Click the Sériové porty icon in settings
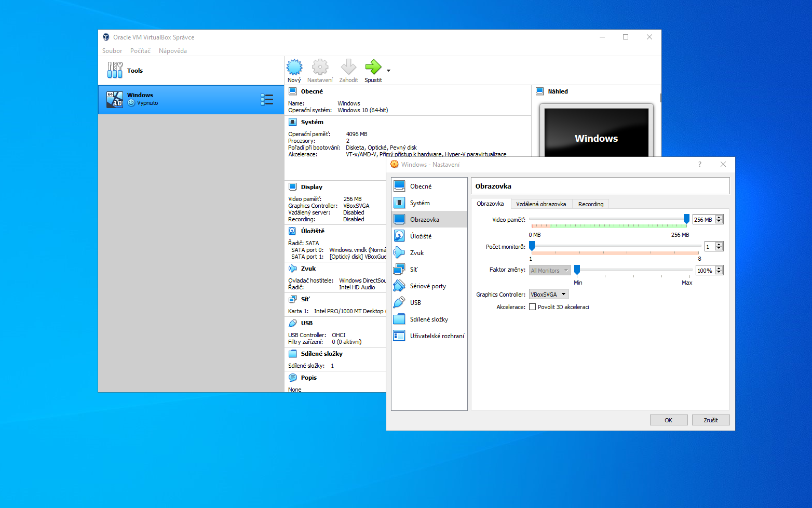 pos(399,286)
